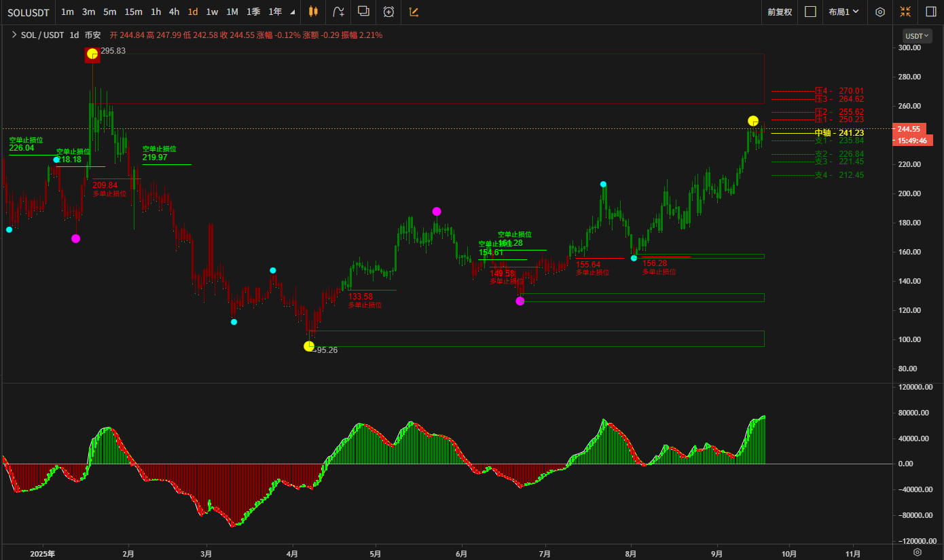Click the 压2 - 255.62 resistance label
944x560 pixels.
coord(839,112)
